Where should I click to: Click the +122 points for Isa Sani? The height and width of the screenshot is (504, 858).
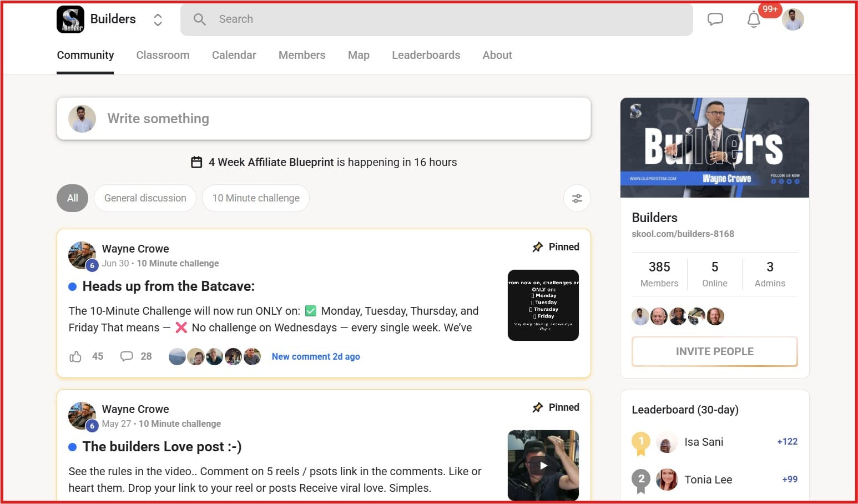(x=787, y=442)
